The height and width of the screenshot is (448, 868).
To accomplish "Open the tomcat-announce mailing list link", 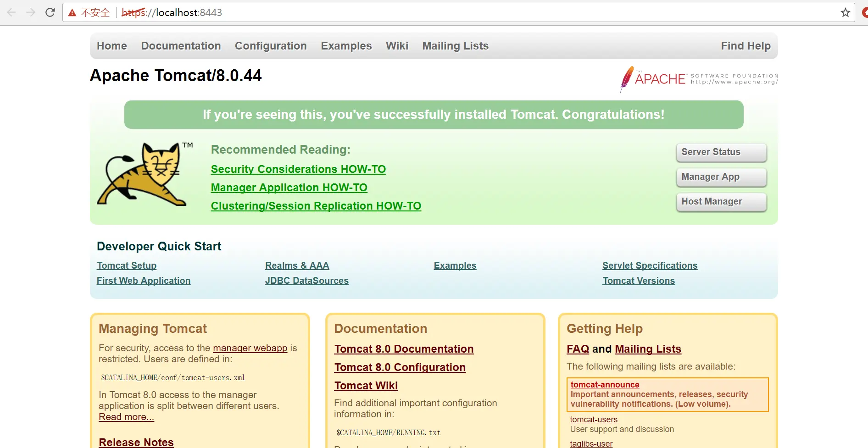I will (605, 385).
